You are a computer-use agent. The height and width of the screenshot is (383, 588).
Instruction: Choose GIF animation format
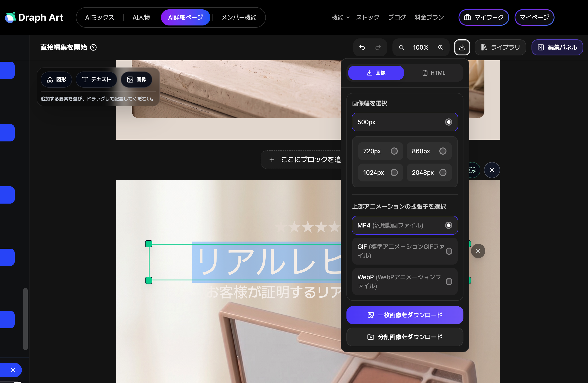pos(405,251)
